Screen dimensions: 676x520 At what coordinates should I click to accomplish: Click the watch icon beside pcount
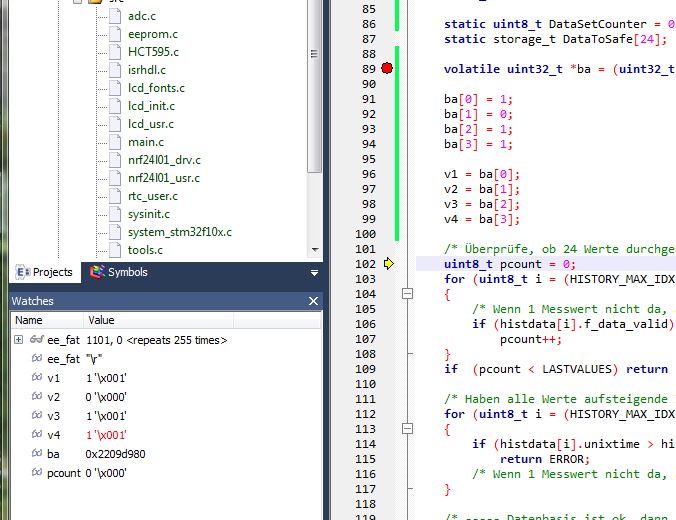pyautogui.click(x=37, y=472)
